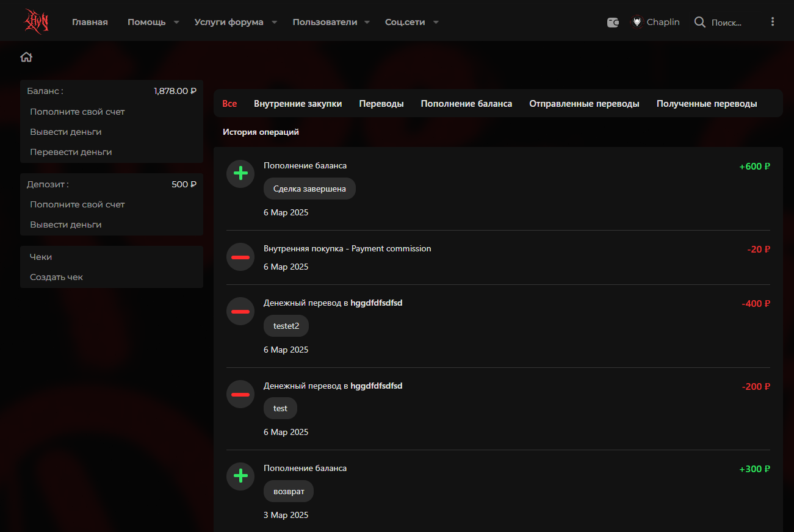Click the Депозит : label
This screenshot has width=794, height=532.
[x=48, y=184]
